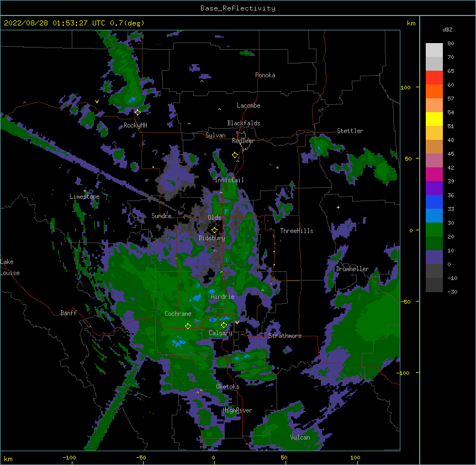The height and width of the screenshot is (465, 476).
Task: Click the Banff label
Action: click(x=68, y=313)
